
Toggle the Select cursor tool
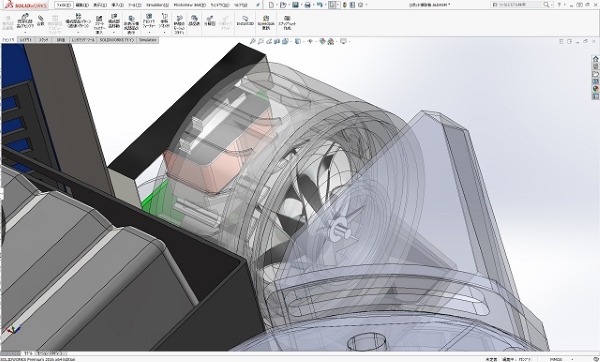332,5
